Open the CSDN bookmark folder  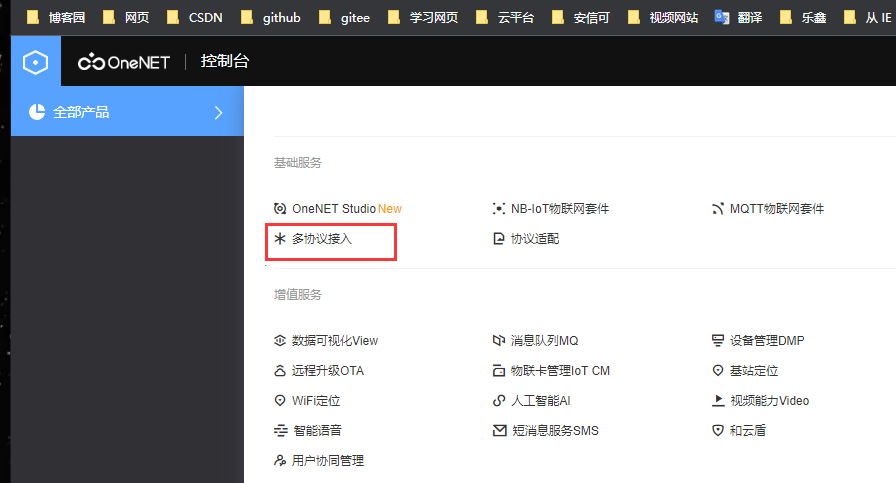[x=194, y=18]
